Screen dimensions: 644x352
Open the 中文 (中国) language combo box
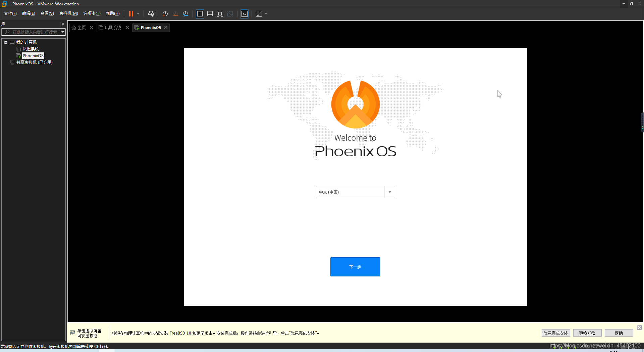356,192
